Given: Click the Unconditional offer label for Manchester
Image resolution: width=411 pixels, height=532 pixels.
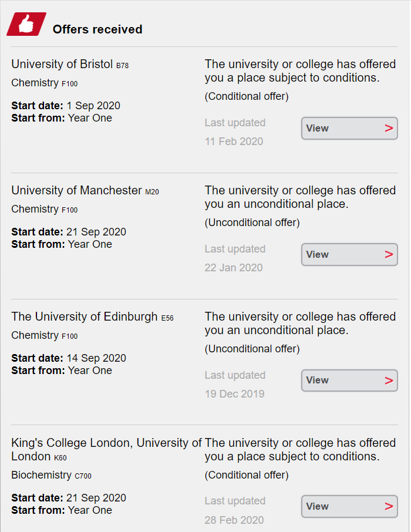Looking at the screenshot, I should click(x=252, y=223).
